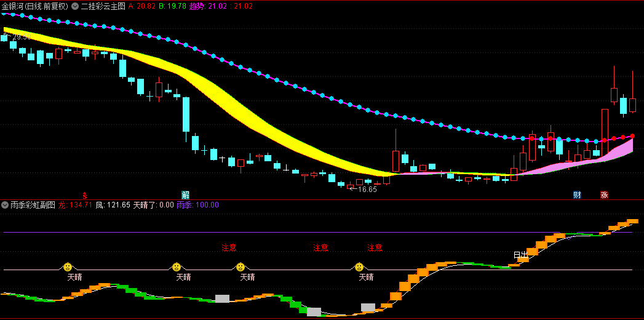The image size is (644, 320).
Task: Open the red 涨 event marker
Action: 604,194
